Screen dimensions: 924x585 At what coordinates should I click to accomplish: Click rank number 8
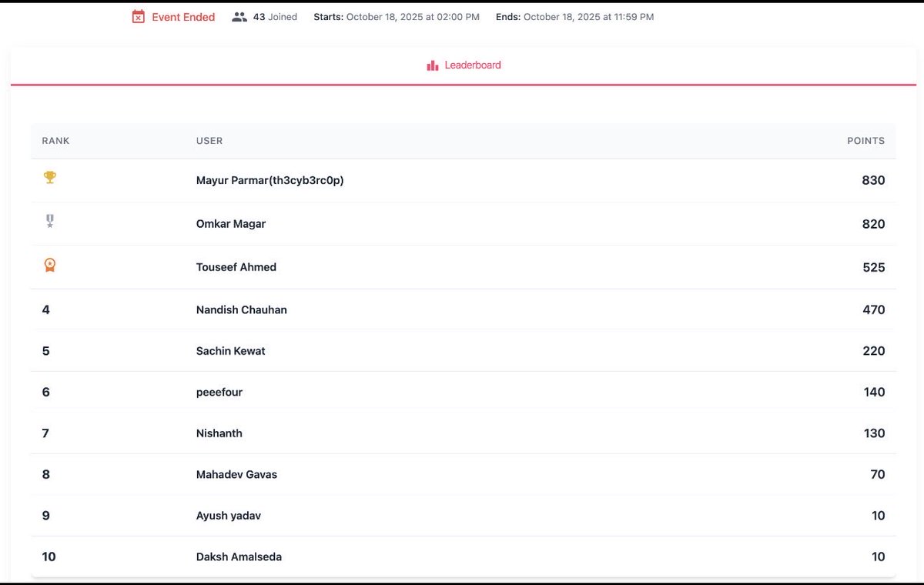[x=46, y=475]
